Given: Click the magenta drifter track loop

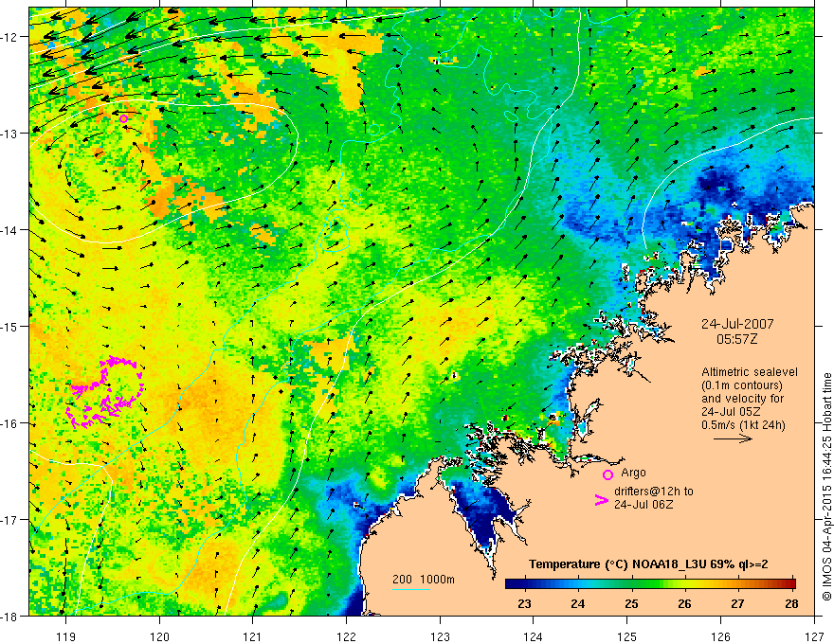Looking at the screenshot, I should pos(104,392).
